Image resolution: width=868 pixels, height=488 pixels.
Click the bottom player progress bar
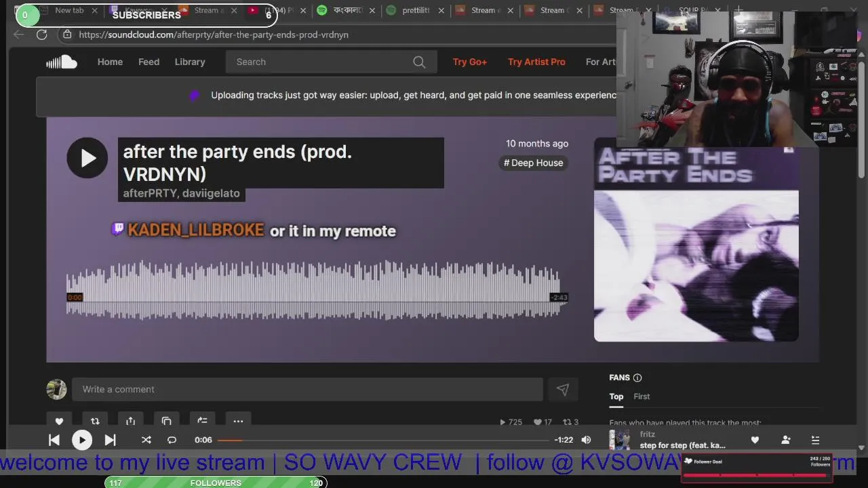[383, 440]
